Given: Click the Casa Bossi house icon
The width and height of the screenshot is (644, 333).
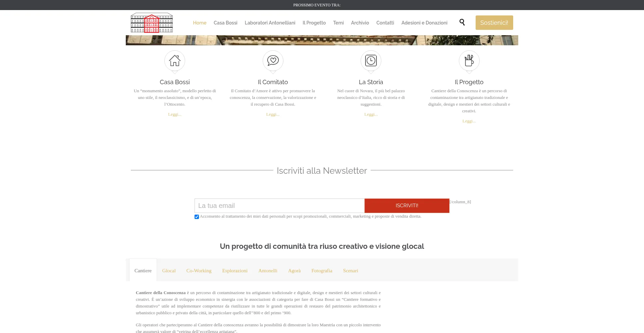Looking at the screenshot, I should click(x=174, y=61).
